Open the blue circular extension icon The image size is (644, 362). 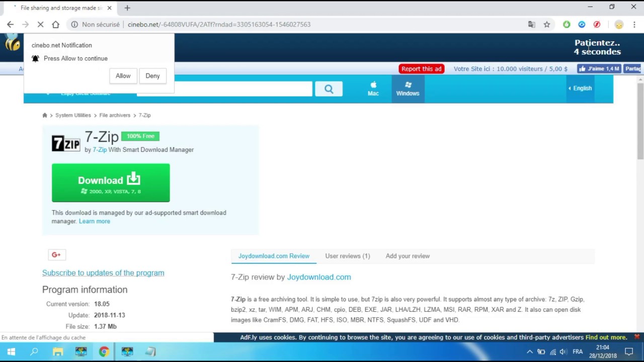coord(582,24)
